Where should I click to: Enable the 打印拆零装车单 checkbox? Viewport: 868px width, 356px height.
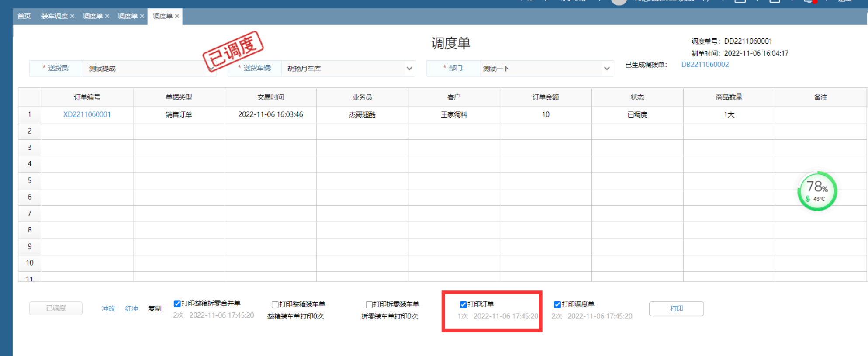369,304
